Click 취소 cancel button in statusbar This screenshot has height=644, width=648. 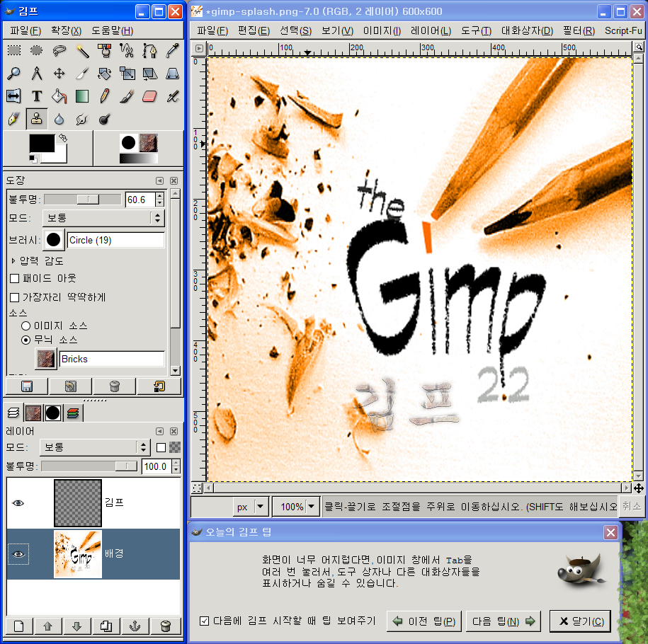631,506
